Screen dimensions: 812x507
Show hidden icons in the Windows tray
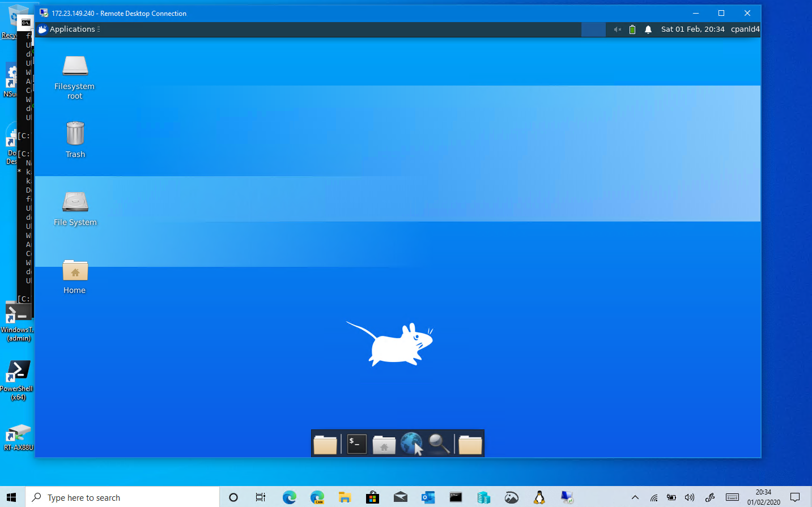pos(635,497)
